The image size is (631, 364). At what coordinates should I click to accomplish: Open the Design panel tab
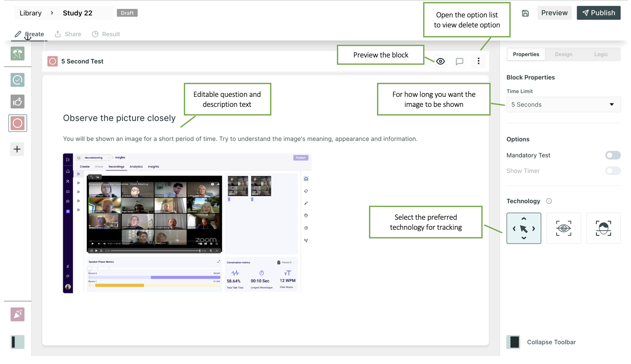click(x=563, y=54)
